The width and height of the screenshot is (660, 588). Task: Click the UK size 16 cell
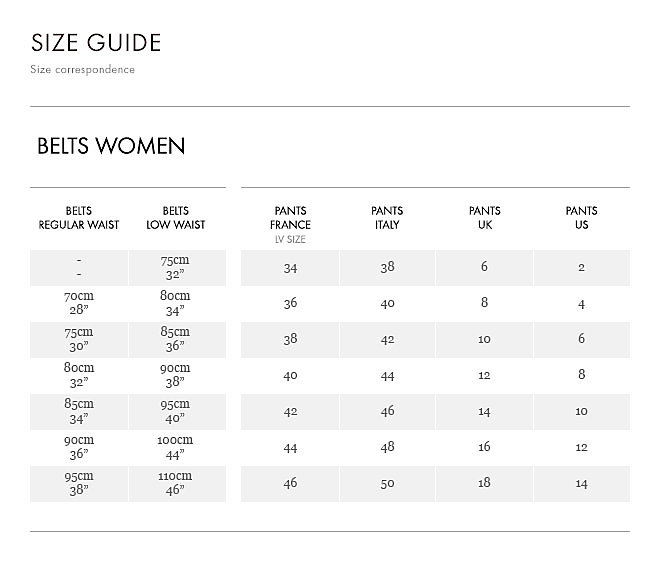pyautogui.click(x=484, y=448)
